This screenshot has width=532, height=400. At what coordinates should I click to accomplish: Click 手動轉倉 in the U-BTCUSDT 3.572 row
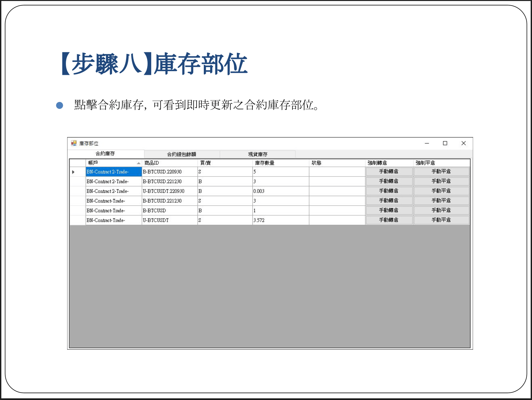pos(389,220)
